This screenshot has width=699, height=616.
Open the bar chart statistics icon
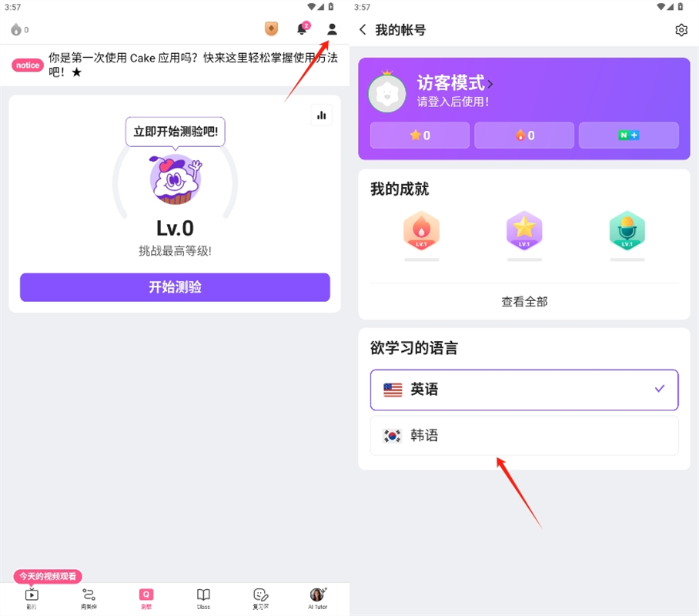click(322, 115)
